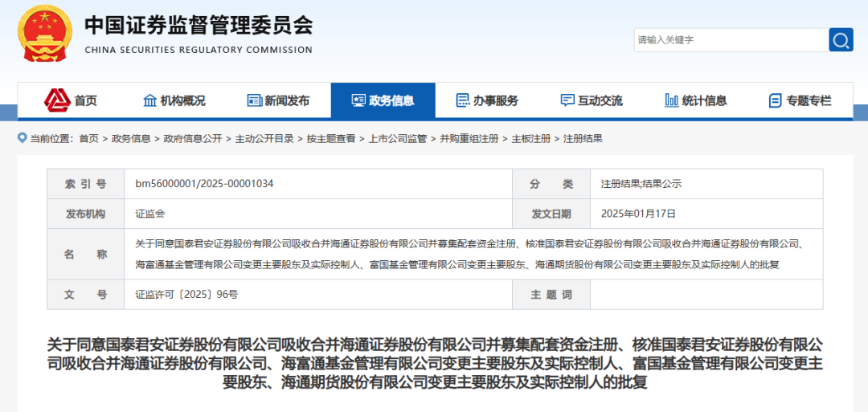Image resolution: width=868 pixels, height=412 pixels.
Task: Click 政府信息公开 breadcrumb link
Action: click(x=193, y=139)
